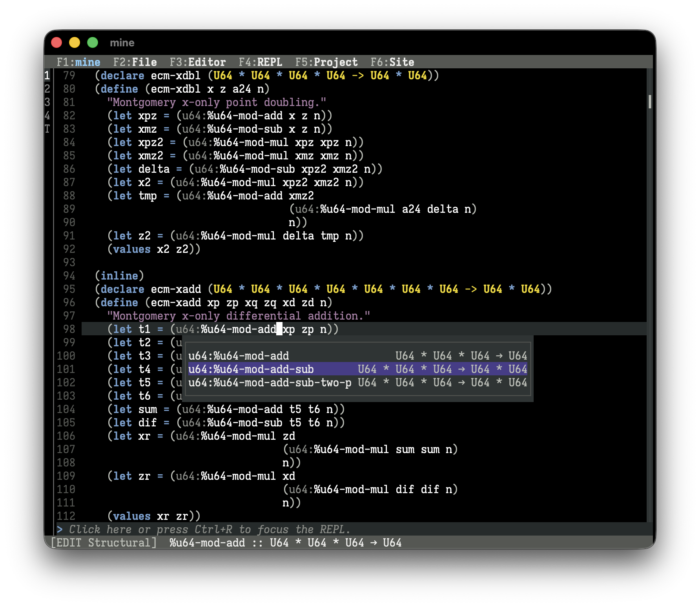Image resolution: width=700 pixels, height=607 pixels.
Task: Open the F4:REPL menu
Action: tap(260, 62)
